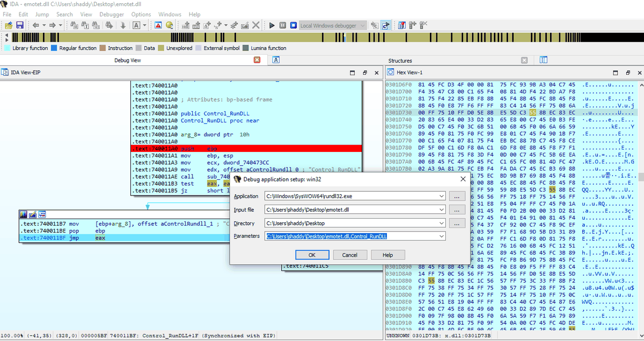Click the blue A tab icon beside Debug View

coord(276,60)
